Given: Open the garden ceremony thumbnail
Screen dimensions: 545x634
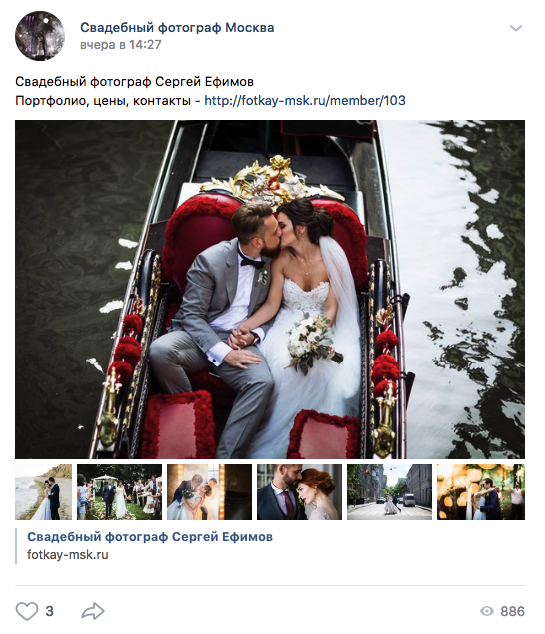Looking at the screenshot, I should [119, 492].
